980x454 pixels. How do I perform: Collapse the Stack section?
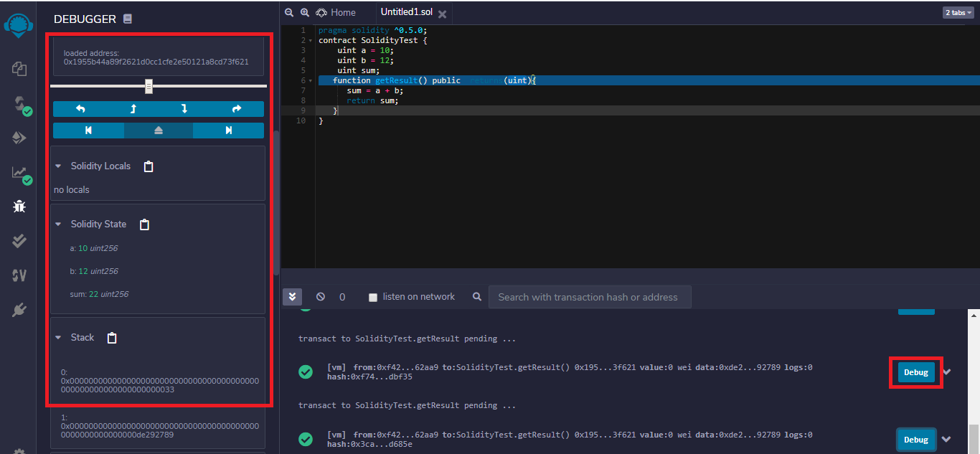(59, 338)
